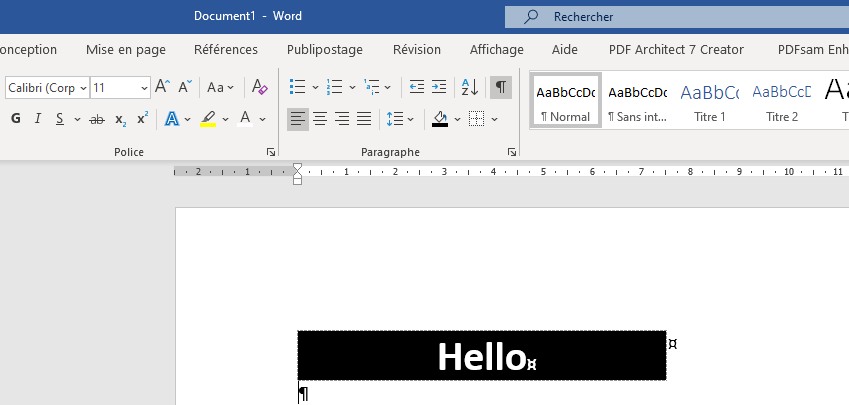Toggle bold with the G button
The image size is (849, 405).
16,119
